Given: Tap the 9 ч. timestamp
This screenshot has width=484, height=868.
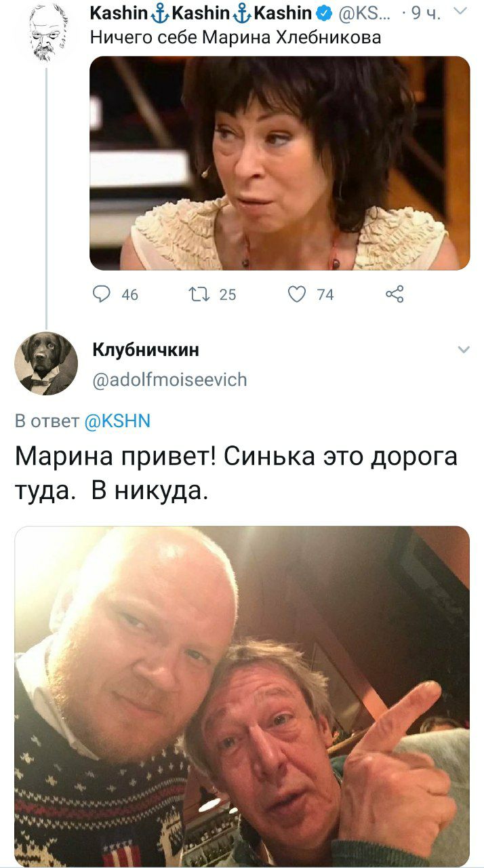Looking at the screenshot, I should (x=428, y=12).
